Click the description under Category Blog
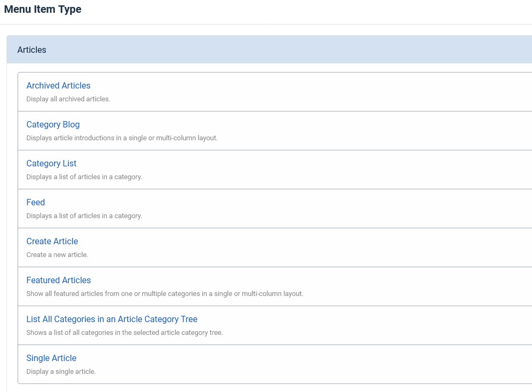Viewport: 532px width, 392px height. click(x=122, y=138)
